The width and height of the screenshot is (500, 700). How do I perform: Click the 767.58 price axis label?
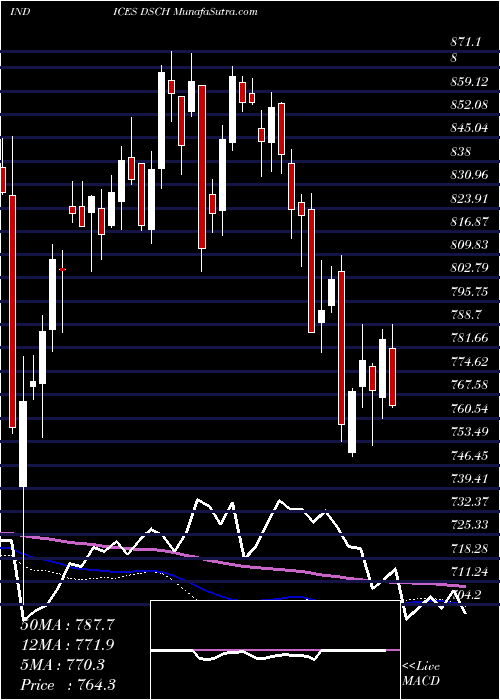(x=469, y=384)
